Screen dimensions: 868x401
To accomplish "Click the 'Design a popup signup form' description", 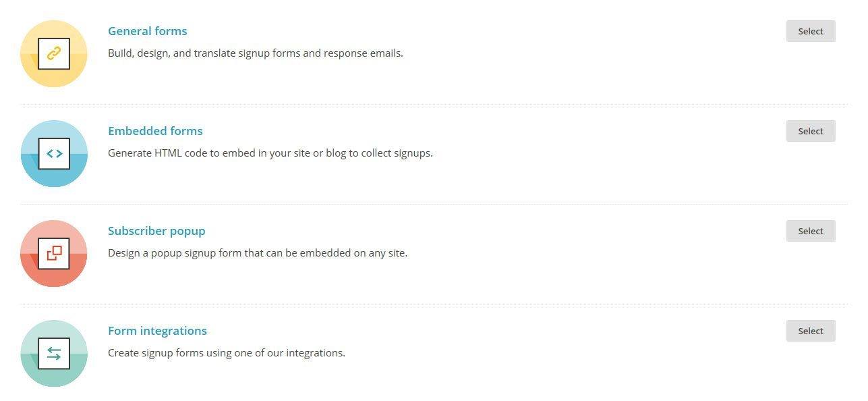I will point(258,253).
